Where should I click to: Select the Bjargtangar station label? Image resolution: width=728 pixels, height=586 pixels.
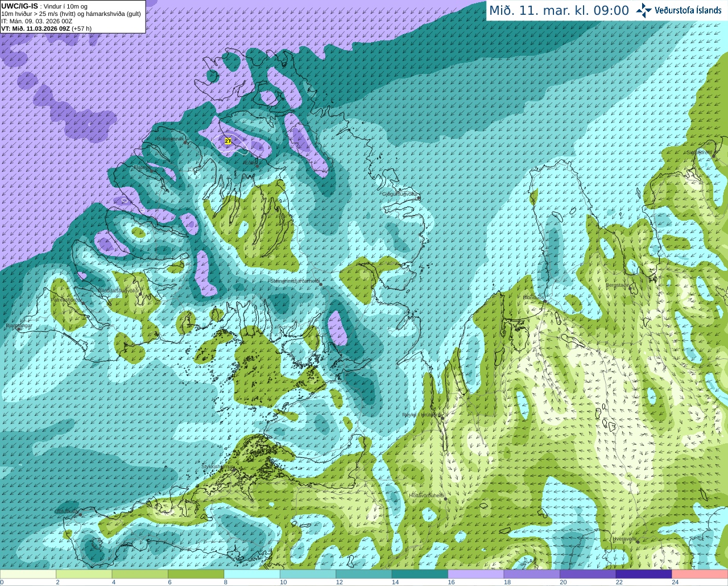click(19, 325)
